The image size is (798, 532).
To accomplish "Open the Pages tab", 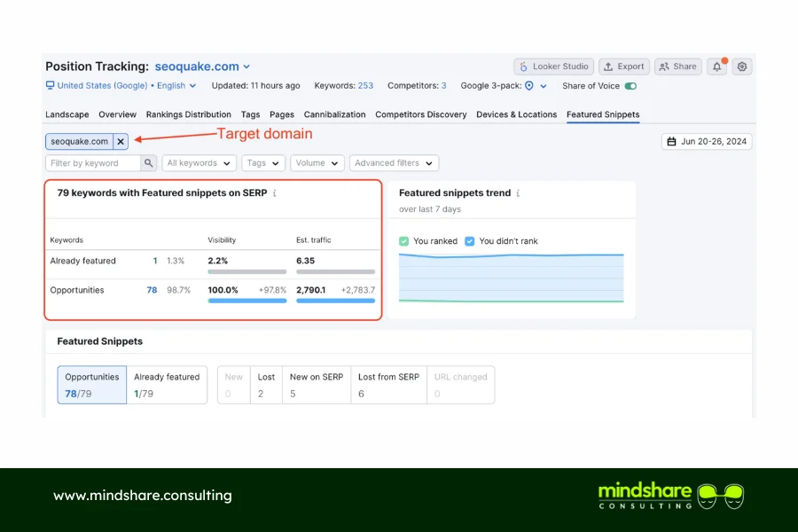I will 282,114.
